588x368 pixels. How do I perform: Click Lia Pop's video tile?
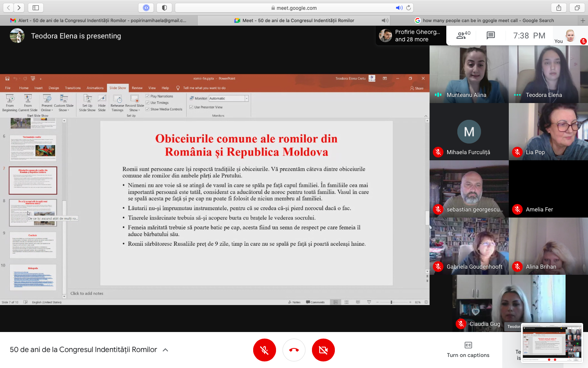pos(548,131)
